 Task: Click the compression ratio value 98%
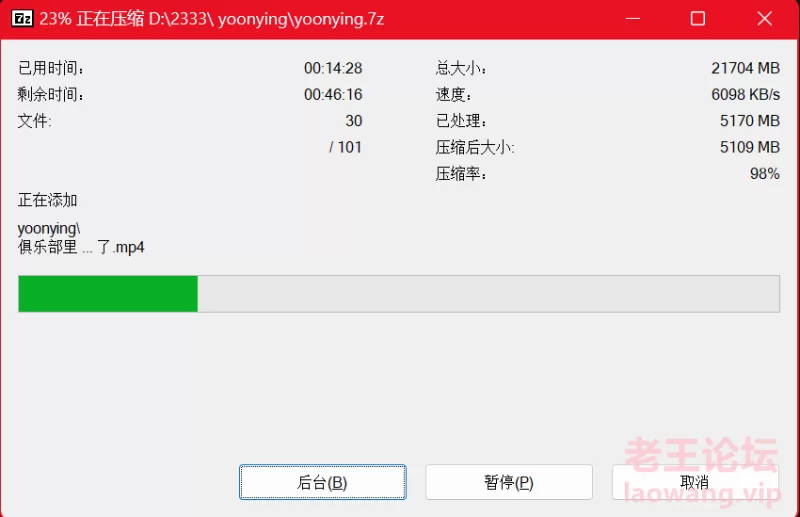tap(764, 174)
